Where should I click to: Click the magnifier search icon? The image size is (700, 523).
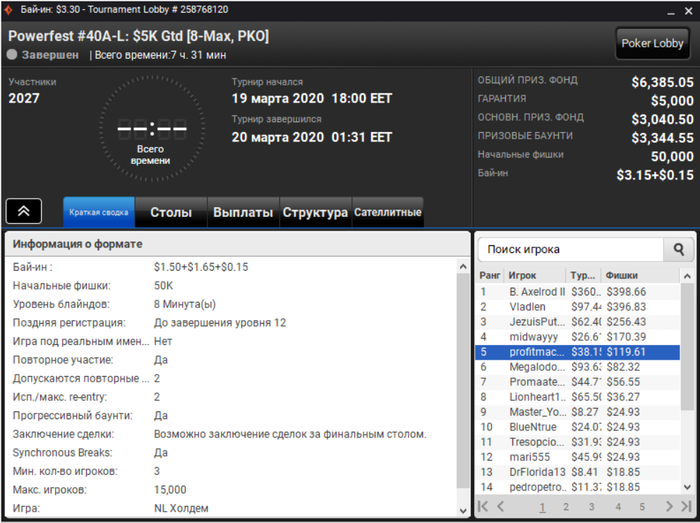pos(679,249)
